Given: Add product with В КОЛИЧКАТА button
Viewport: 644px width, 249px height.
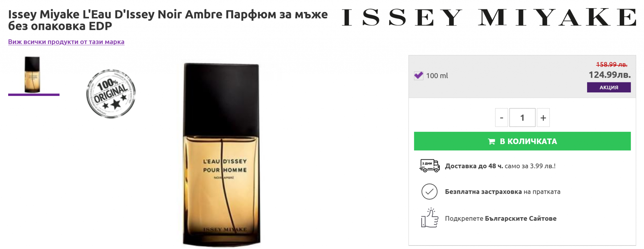Looking at the screenshot, I should [x=522, y=141].
